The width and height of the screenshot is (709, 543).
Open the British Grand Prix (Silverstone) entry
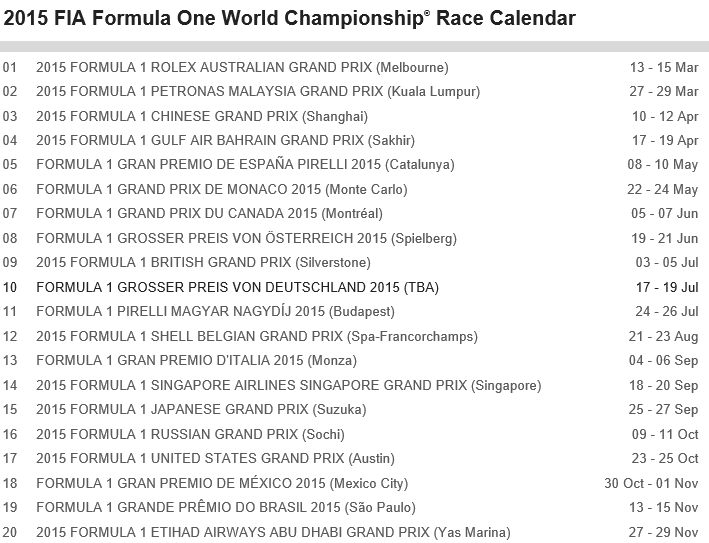pyautogui.click(x=203, y=263)
